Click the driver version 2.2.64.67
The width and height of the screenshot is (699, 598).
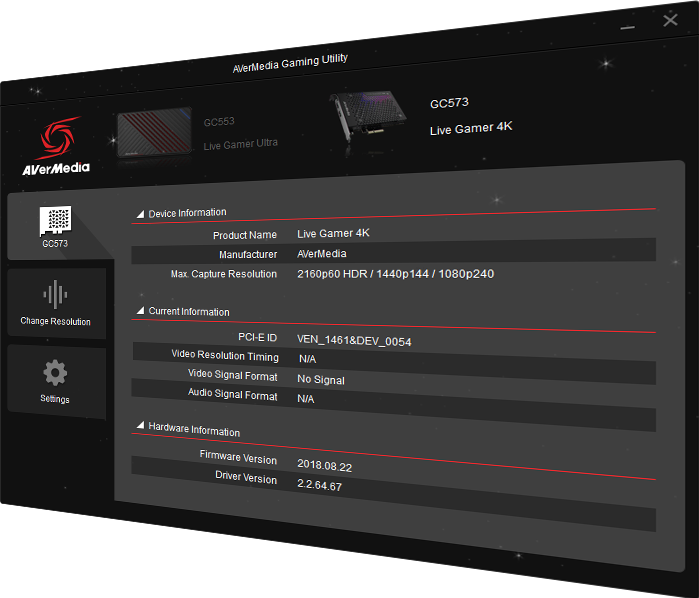320,485
